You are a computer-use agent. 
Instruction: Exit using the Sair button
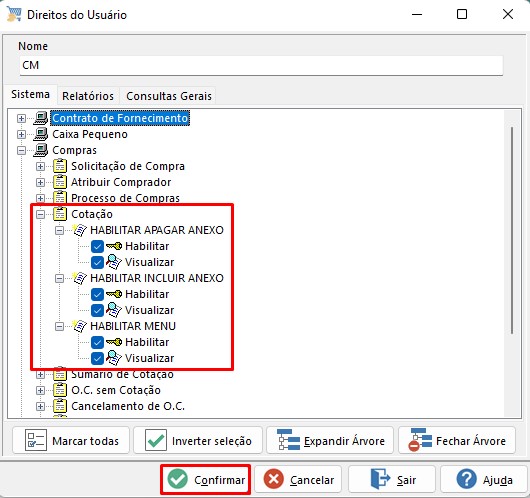pyautogui.click(x=392, y=479)
